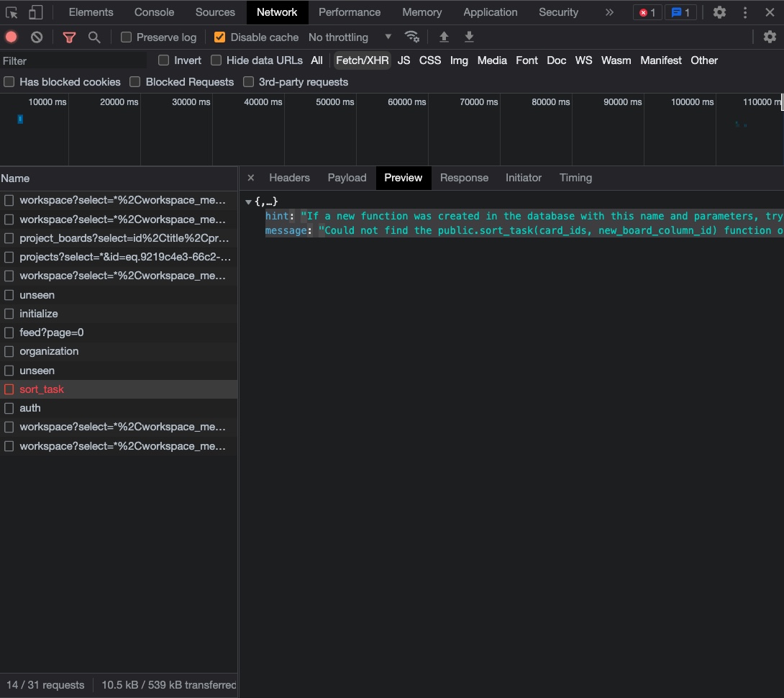The image size is (784, 698).
Task: Toggle the network filter funnel icon
Action: click(x=69, y=37)
